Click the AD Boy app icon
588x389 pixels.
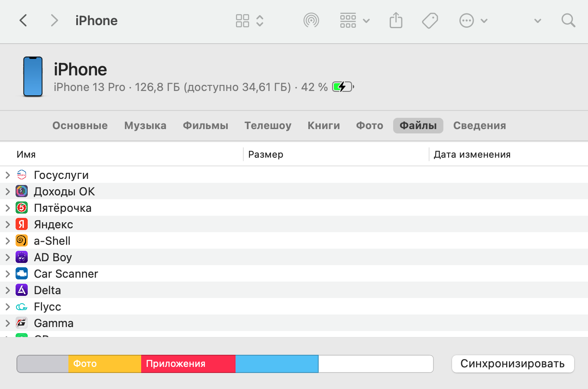(22, 257)
